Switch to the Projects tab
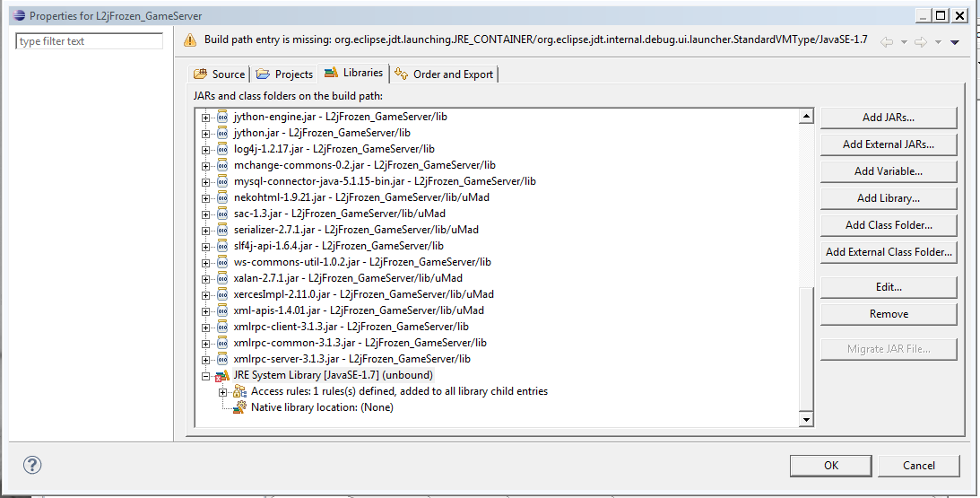 pyautogui.click(x=283, y=74)
